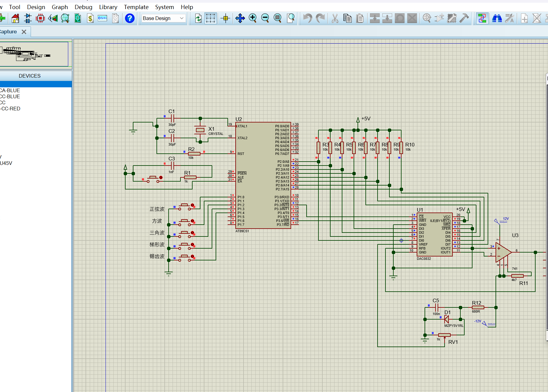Open the System menu
Image resolution: width=548 pixels, height=392 pixels.
[164, 7]
